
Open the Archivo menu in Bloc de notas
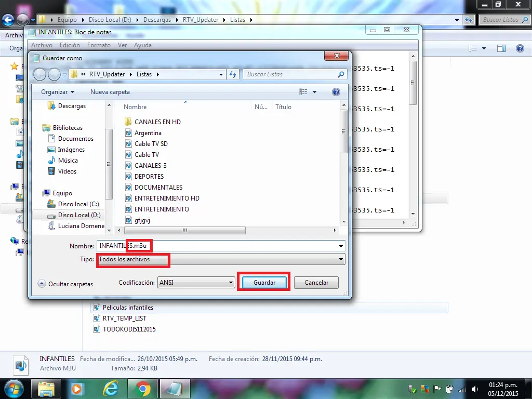(42, 45)
